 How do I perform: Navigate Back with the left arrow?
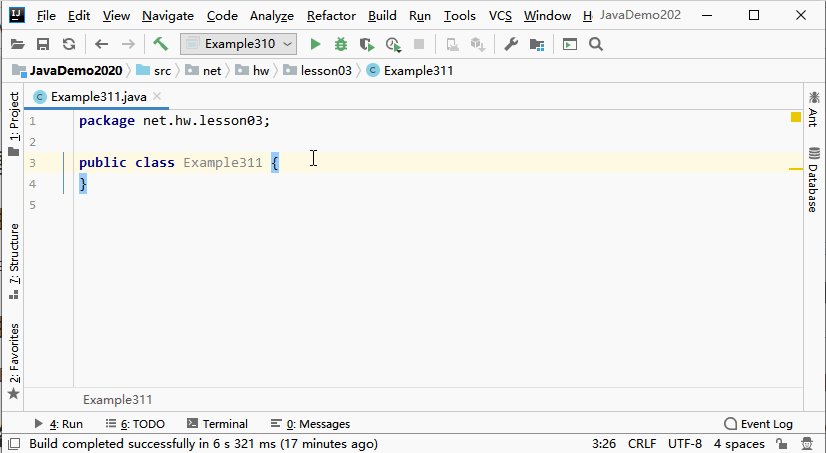(x=101, y=44)
